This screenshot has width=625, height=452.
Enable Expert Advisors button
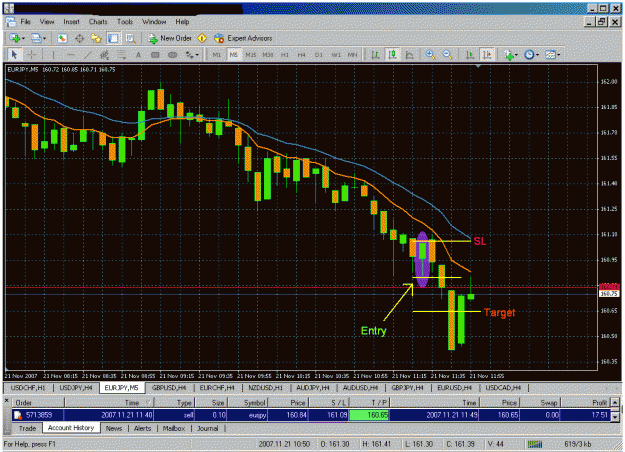pyautogui.click(x=243, y=38)
